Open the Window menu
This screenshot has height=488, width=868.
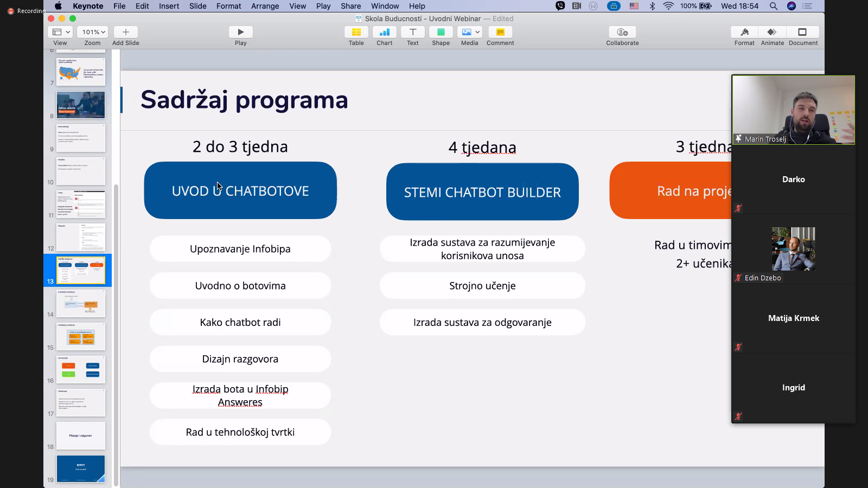click(385, 6)
